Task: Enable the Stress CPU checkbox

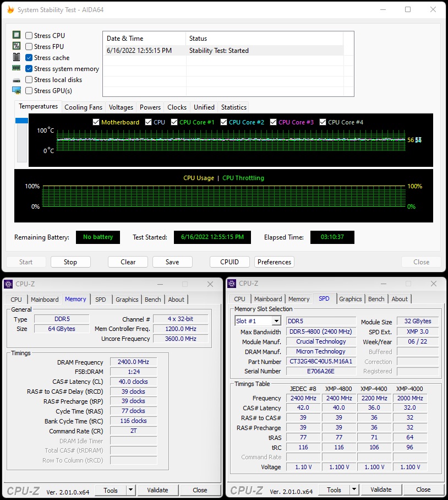Action: click(29, 35)
